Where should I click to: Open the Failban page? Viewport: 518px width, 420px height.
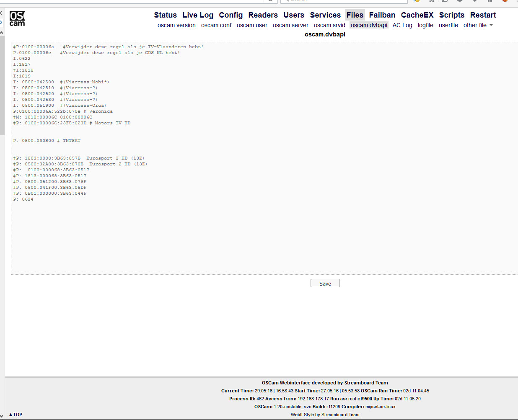(382, 15)
